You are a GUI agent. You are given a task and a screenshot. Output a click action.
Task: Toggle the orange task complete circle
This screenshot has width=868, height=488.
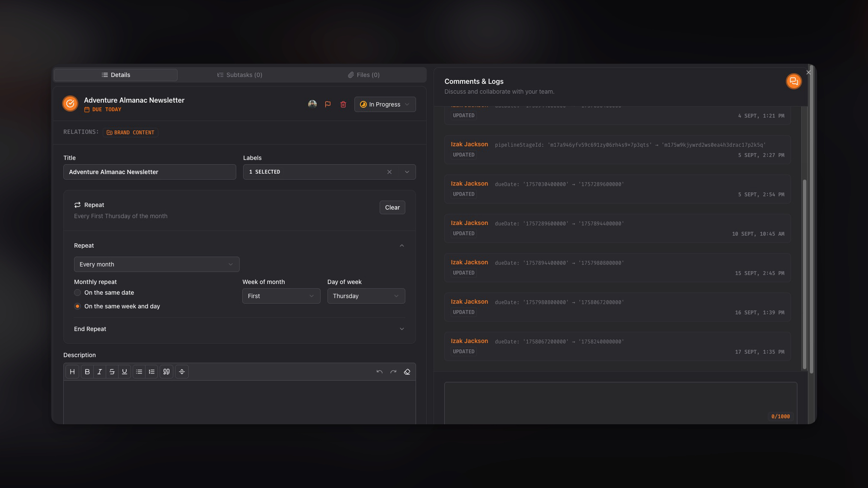pyautogui.click(x=70, y=104)
